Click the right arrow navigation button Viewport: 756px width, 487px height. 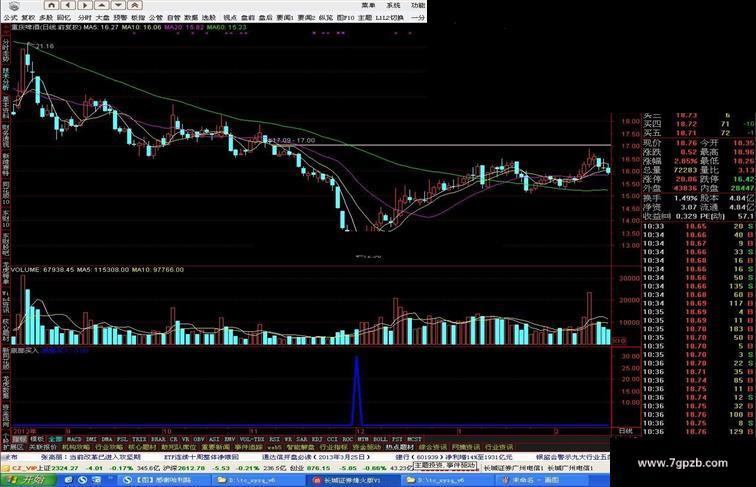point(85,5)
